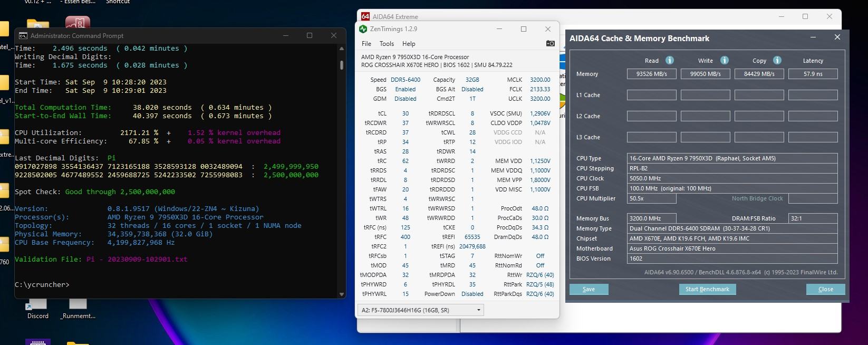
Task: Click the Speed value DDR5-6400 in ZenTimings
Action: 406,80
